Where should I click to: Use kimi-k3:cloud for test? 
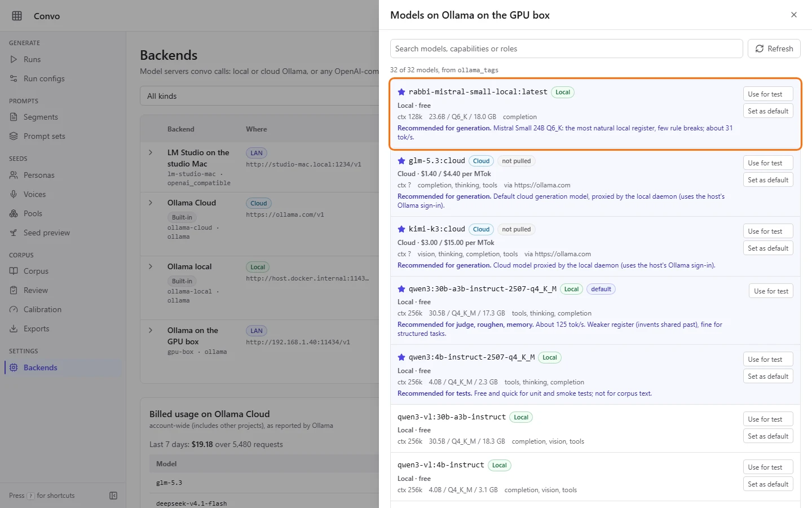[x=768, y=231]
